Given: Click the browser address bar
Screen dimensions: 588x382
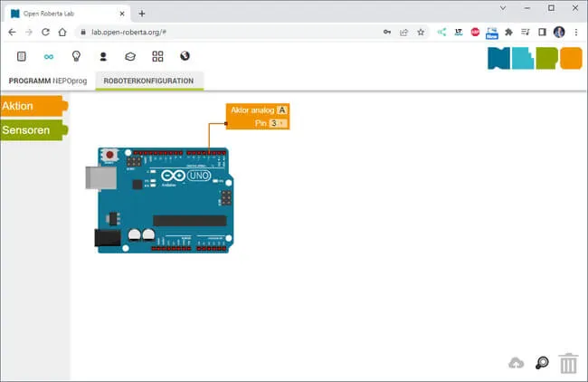Looking at the screenshot, I should tap(226, 32).
